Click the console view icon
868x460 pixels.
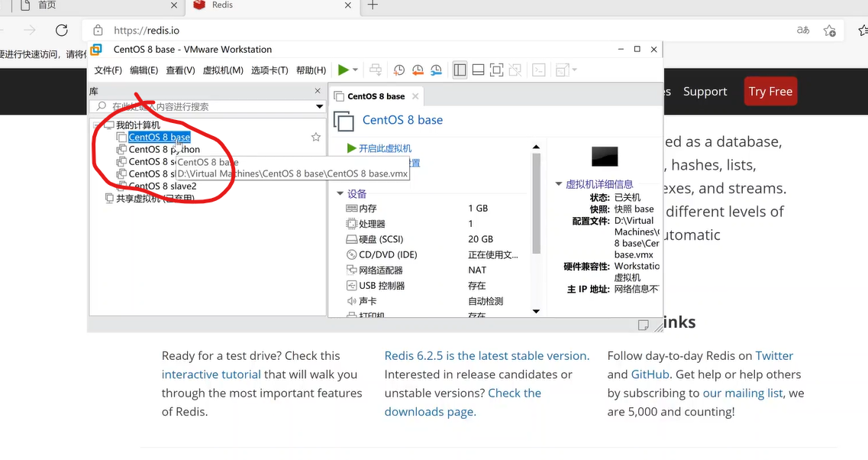(539, 70)
